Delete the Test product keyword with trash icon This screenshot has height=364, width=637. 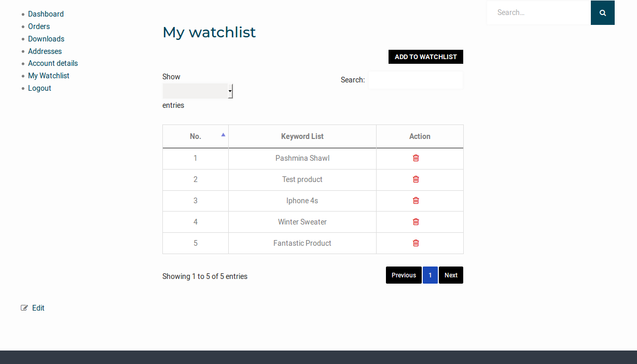click(x=416, y=179)
